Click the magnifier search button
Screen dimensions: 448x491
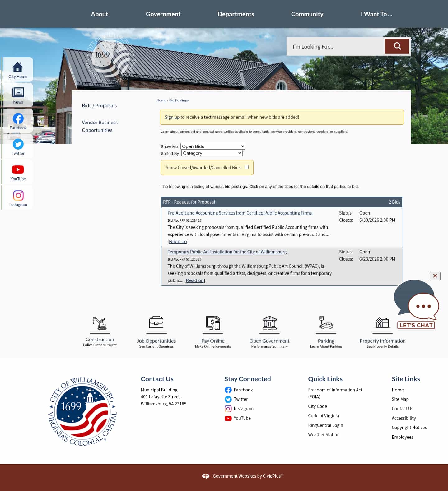397,46
